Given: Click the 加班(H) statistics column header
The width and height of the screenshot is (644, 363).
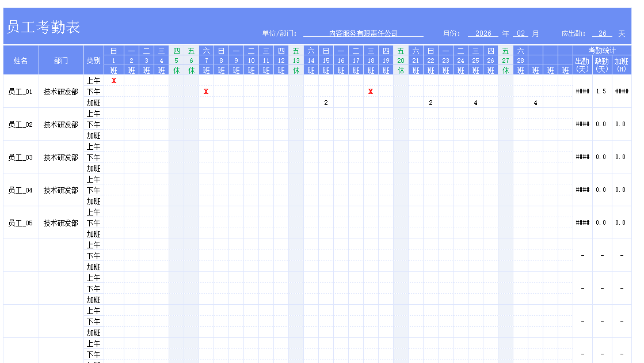Looking at the screenshot, I should pos(621,65).
